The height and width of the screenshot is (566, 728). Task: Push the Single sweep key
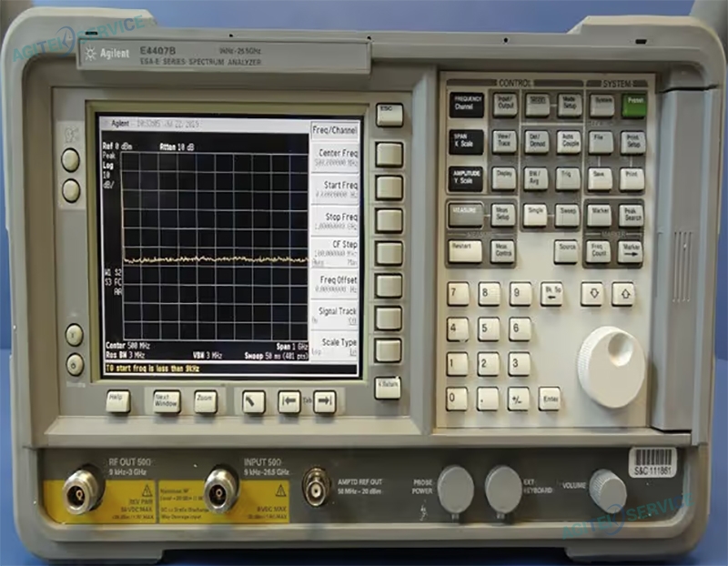coord(535,215)
